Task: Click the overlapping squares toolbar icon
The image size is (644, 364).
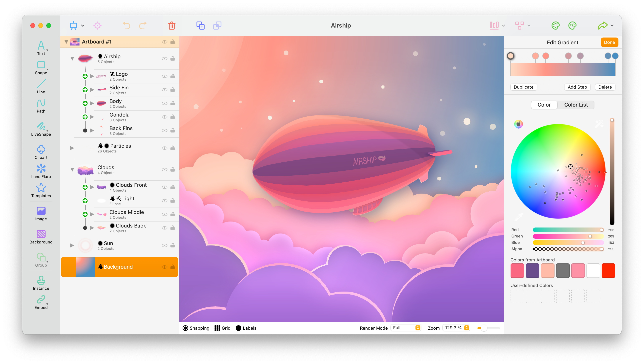Action: point(217,26)
